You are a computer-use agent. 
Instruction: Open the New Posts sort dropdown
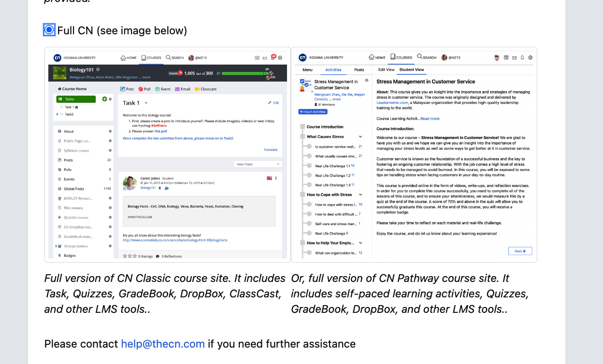(x=258, y=164)
